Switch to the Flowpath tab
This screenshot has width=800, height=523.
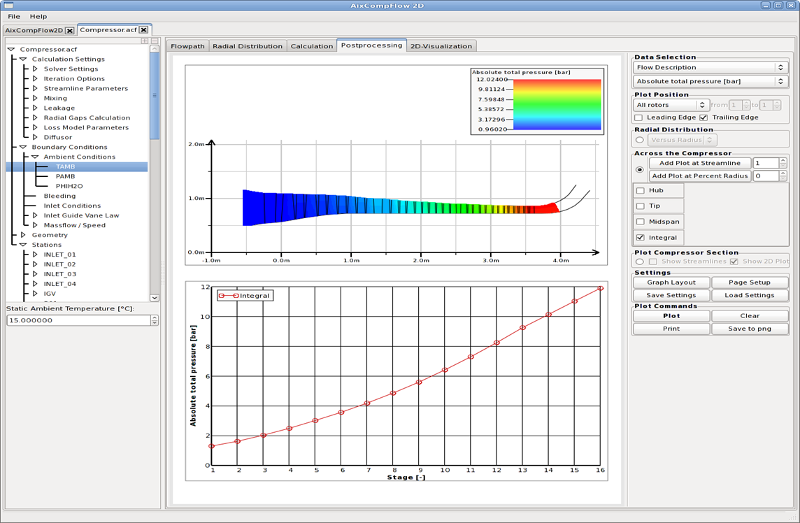(x=186, y=46)
